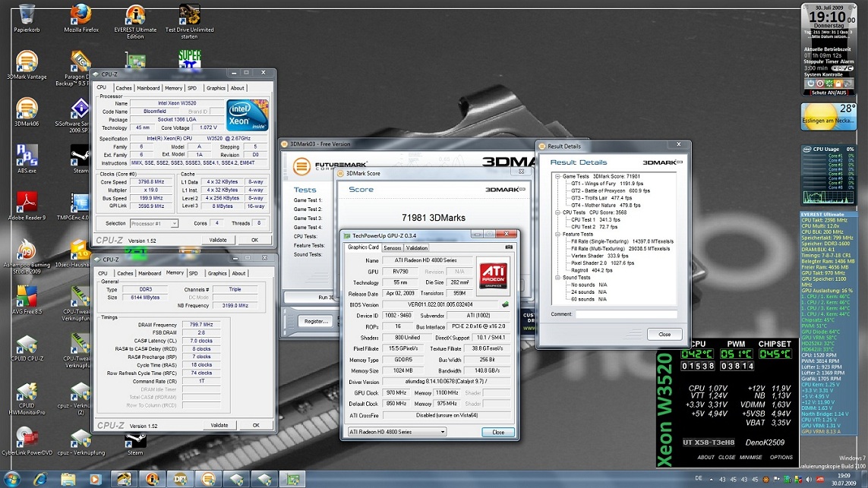Open the Windows Start orb

11,479
